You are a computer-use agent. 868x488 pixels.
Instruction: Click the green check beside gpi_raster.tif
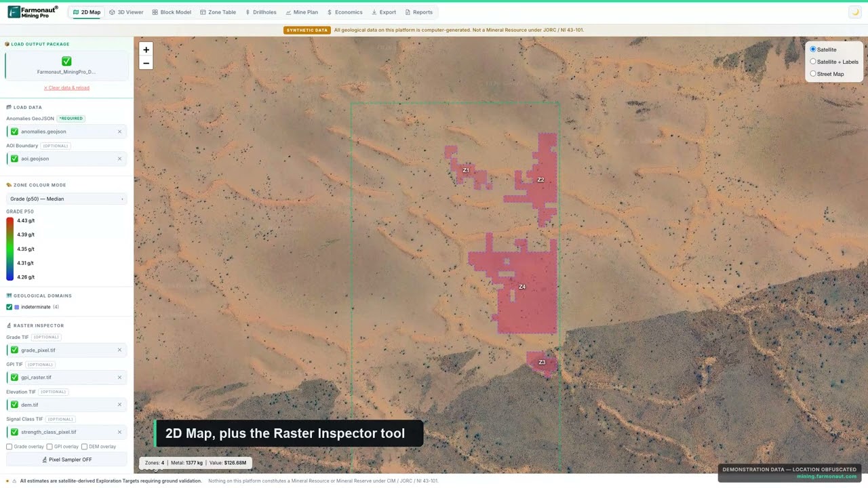tap(14, 378)
